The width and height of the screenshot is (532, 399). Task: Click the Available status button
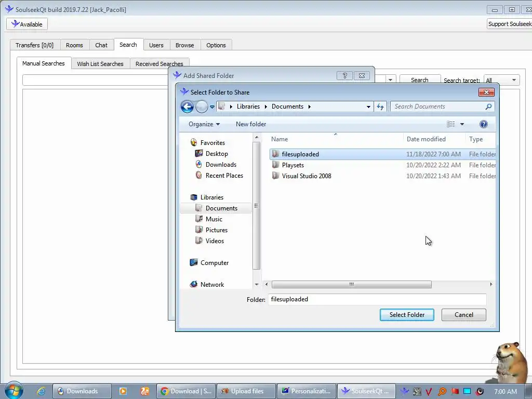27,24
